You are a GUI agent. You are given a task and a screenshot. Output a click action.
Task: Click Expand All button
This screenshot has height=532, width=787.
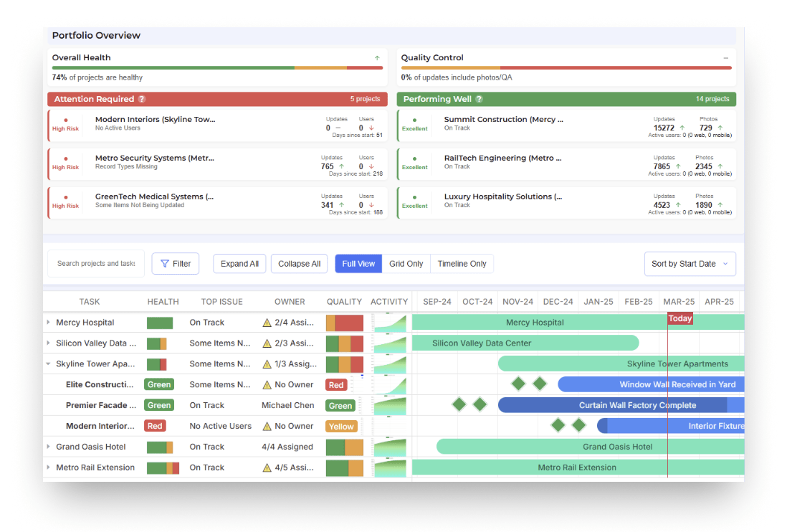click(x=239, y=264)
